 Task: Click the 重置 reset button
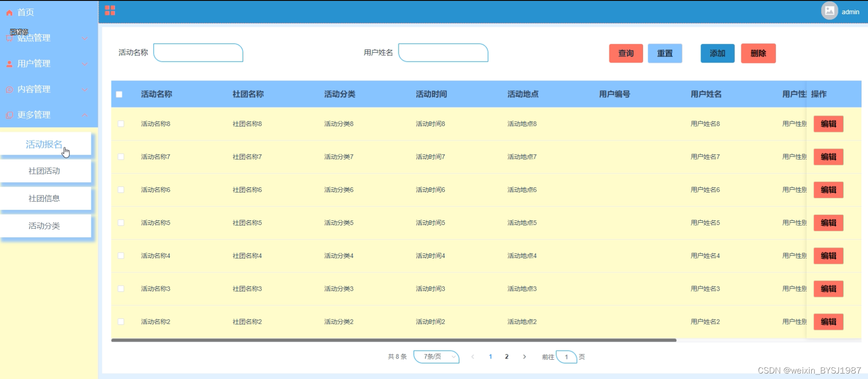[665, 53]
